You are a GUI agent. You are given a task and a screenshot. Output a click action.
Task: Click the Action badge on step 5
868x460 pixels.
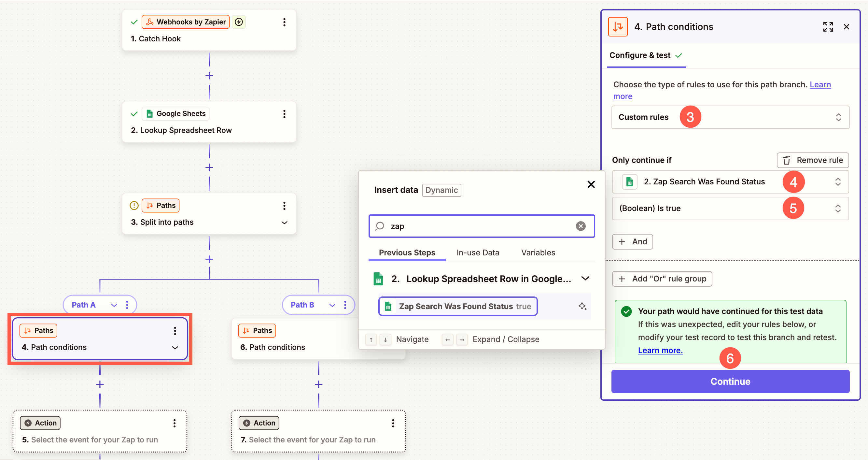coord(40,423)
